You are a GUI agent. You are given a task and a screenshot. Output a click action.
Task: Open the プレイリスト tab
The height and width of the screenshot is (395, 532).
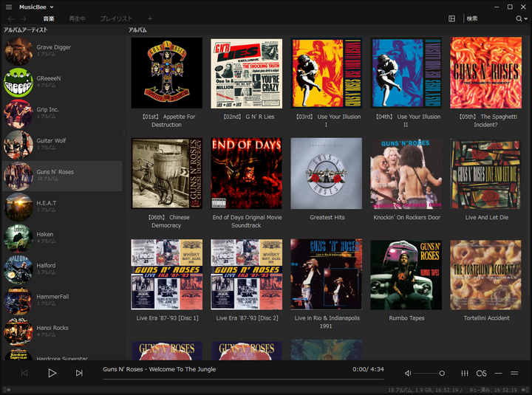point(116,19)
